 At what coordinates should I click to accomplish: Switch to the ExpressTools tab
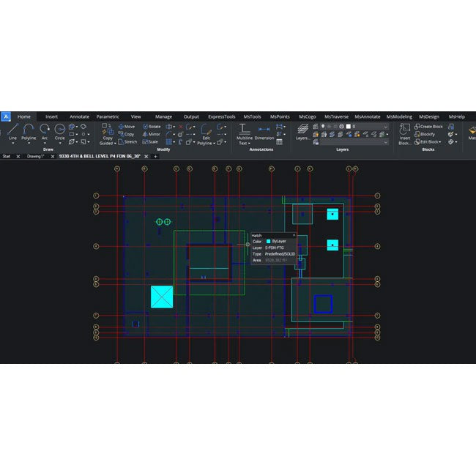221,116
